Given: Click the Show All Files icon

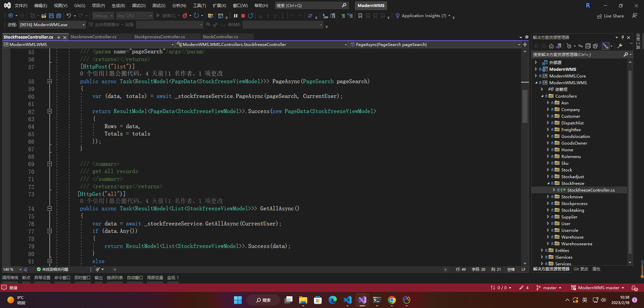Looking at the screenshot, I should (595, 46).
